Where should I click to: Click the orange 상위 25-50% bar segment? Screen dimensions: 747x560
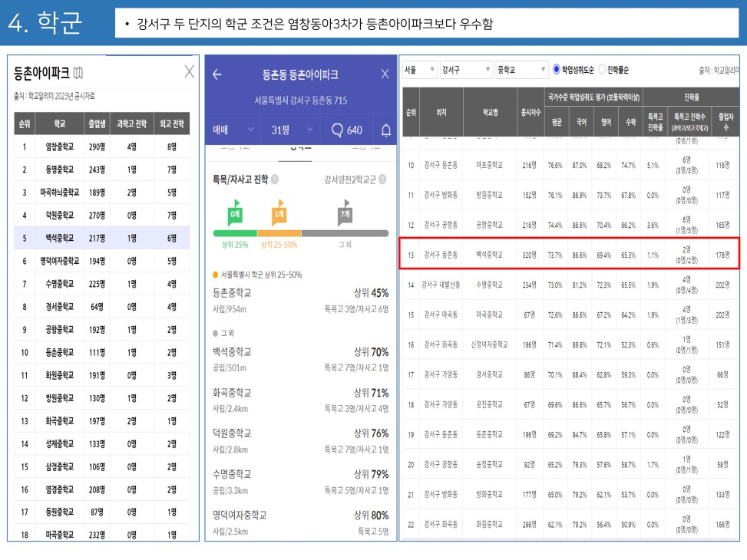(279, 233)
